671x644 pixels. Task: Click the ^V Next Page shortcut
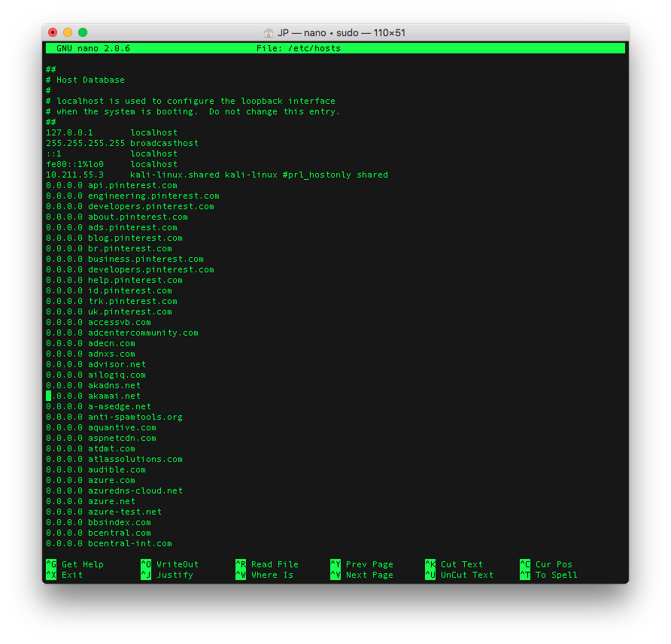[x=362, y=575]
